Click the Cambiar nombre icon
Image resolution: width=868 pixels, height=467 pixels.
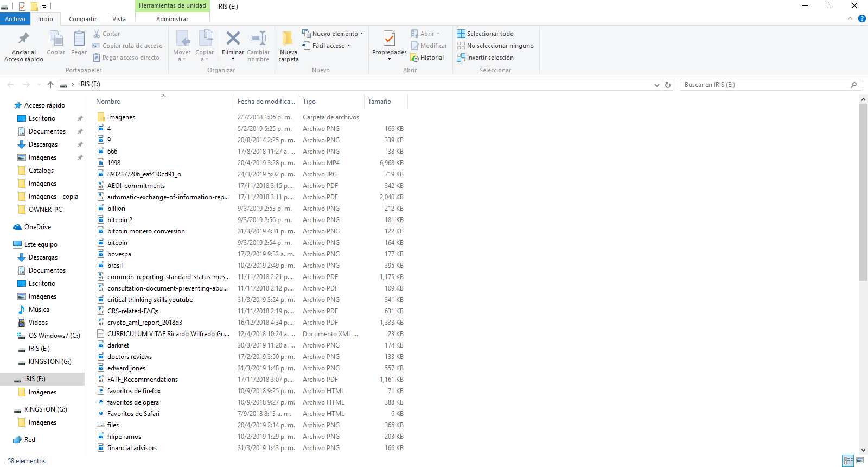pyautogui.click(x=258, y=38)
